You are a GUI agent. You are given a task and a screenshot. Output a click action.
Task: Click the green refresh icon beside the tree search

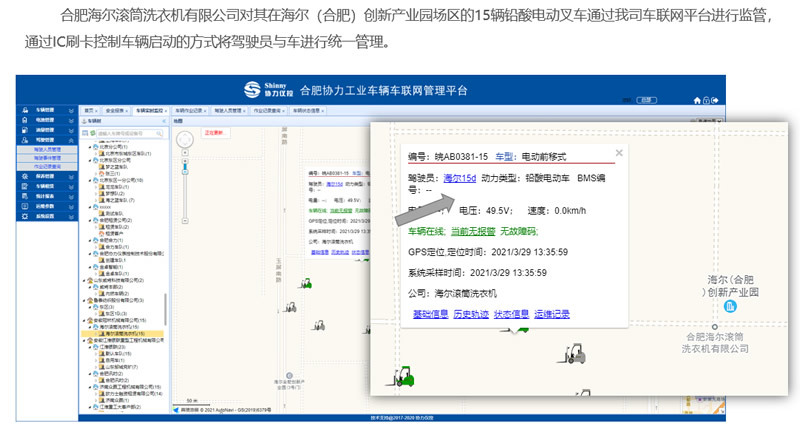click(93, 133)
